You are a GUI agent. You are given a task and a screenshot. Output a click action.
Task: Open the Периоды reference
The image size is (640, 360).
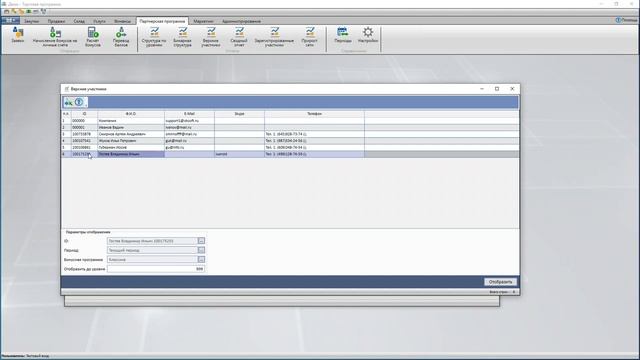point(342,36)
